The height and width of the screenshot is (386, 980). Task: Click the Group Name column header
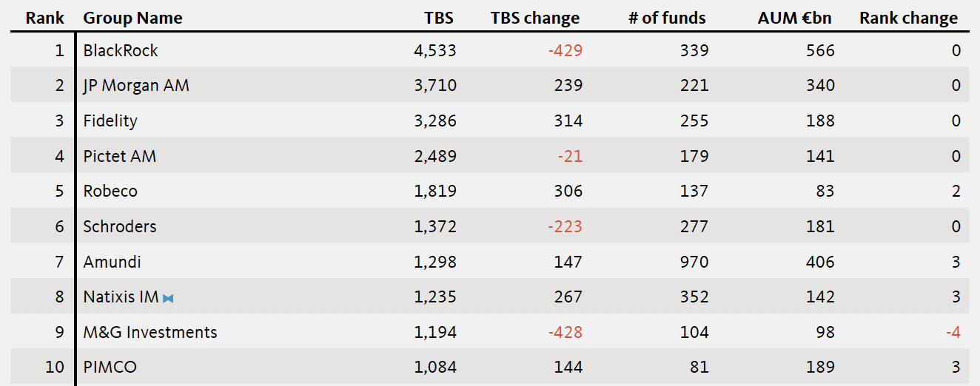point(132,18)
